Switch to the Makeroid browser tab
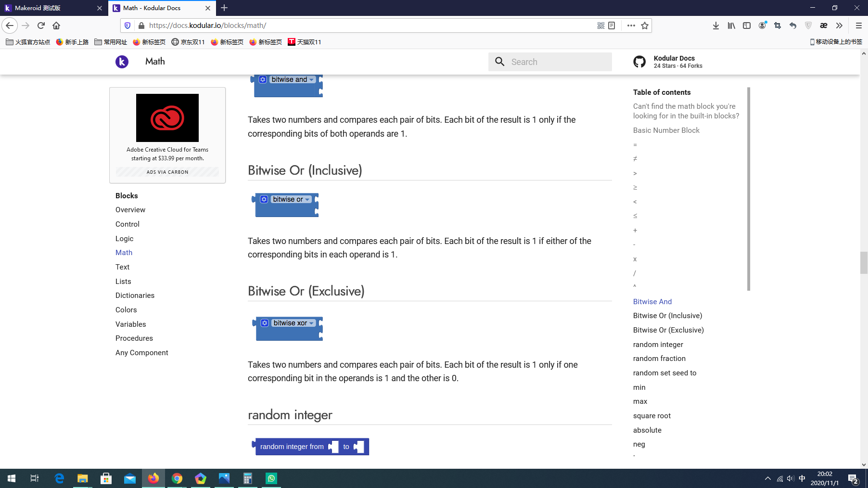868x488 pixels. point(53,8)
